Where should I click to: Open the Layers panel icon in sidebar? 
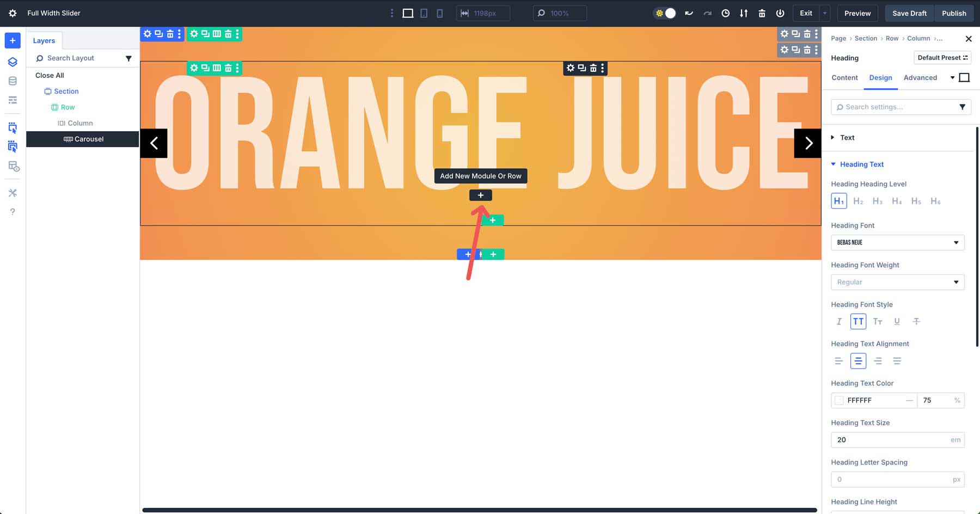click(13, 62)
